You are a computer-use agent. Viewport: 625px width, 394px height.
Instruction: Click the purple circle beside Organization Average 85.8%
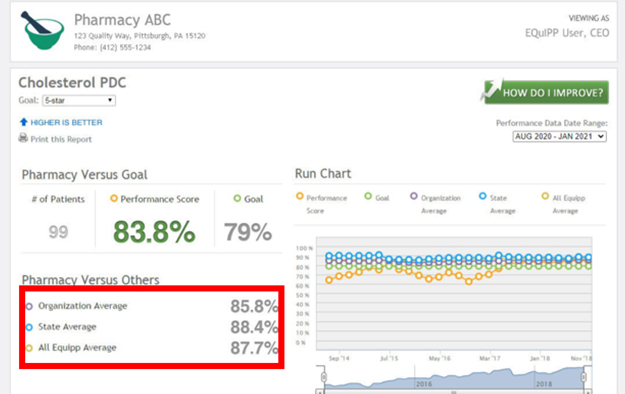pos(29,306)
